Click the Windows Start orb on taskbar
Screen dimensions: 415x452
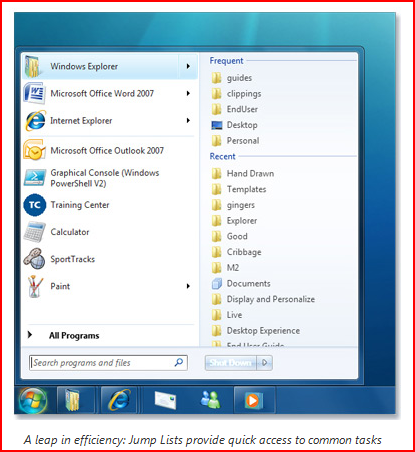click(x=33, y=400)
